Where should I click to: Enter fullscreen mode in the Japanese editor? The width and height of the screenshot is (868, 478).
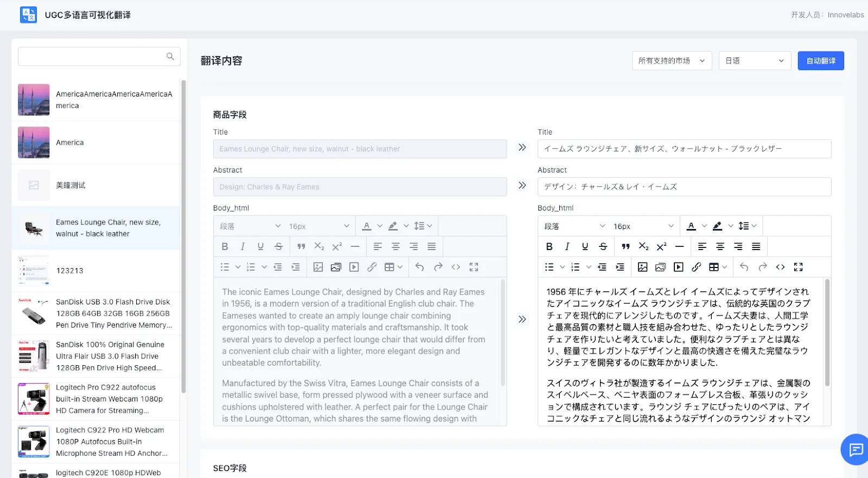(798, 267)
